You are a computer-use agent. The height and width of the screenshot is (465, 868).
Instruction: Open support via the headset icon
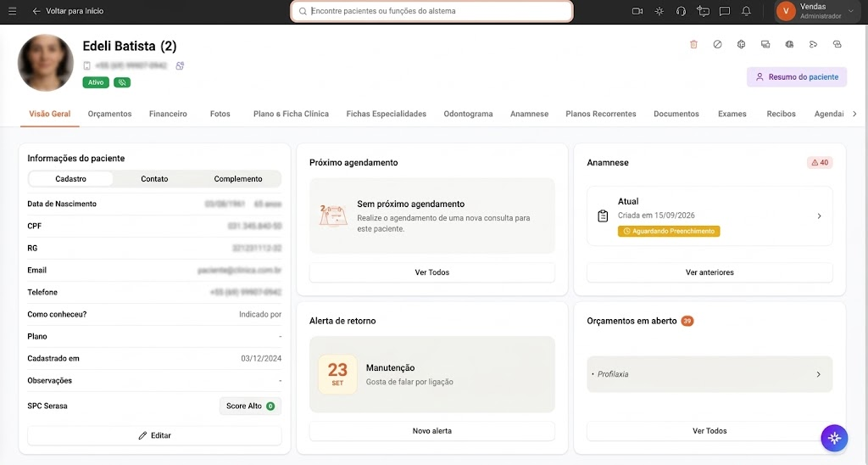(x=681, y=11)
